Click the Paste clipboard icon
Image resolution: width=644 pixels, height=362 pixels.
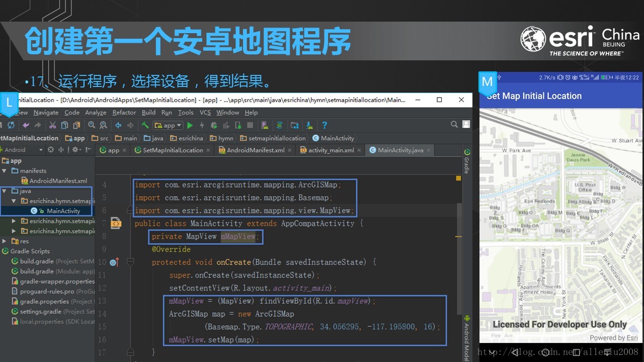[x=76, y=125]
